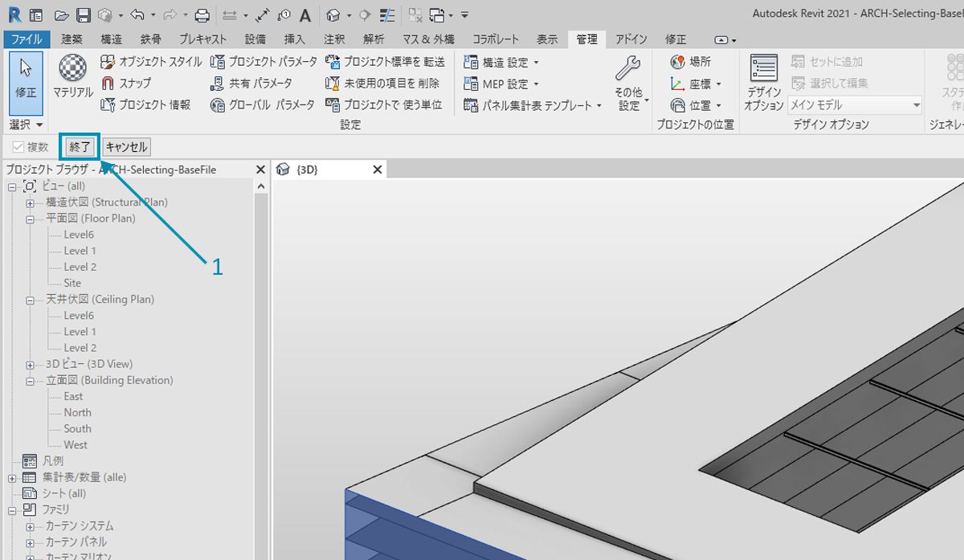Image resolution: width=964 pixels, height=560 pixels.
Task: Expand the 3D View (3D ビュー) node
Action: tap(30, 364)
